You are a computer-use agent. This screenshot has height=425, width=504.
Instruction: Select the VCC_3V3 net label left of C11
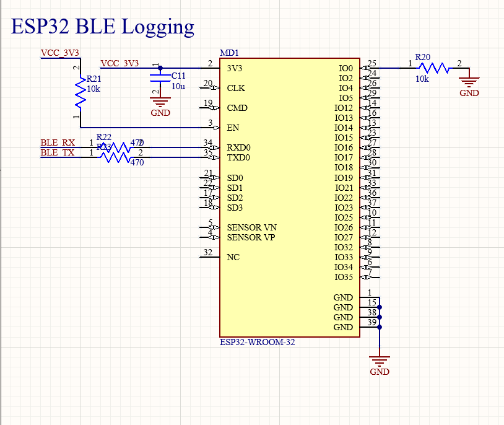[x=119, y=63]
